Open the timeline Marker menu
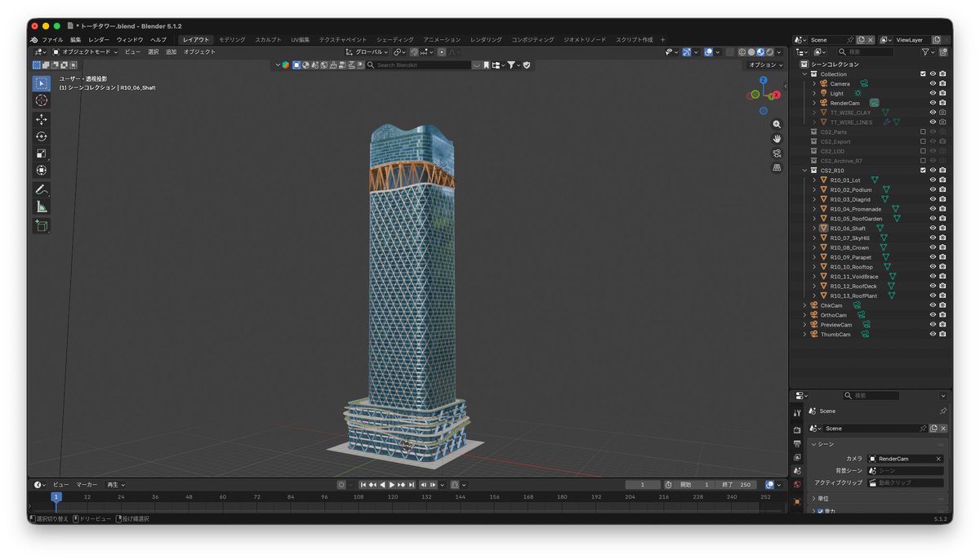Image resolution: width=980 pixels, height=560 pixels. point(87,485)
